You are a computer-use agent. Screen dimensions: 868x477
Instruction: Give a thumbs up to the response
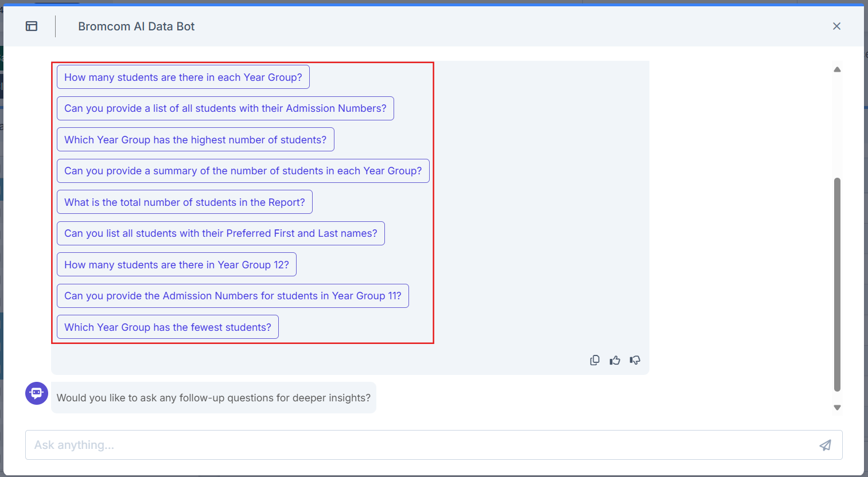pyautogui.click(x=614, y=359)
